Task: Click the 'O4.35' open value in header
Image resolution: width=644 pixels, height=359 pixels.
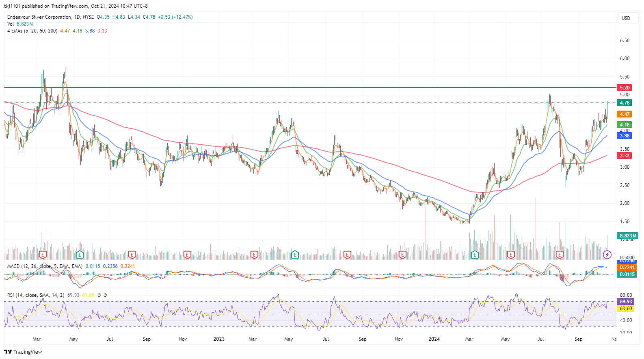Action: click(103, 17)
